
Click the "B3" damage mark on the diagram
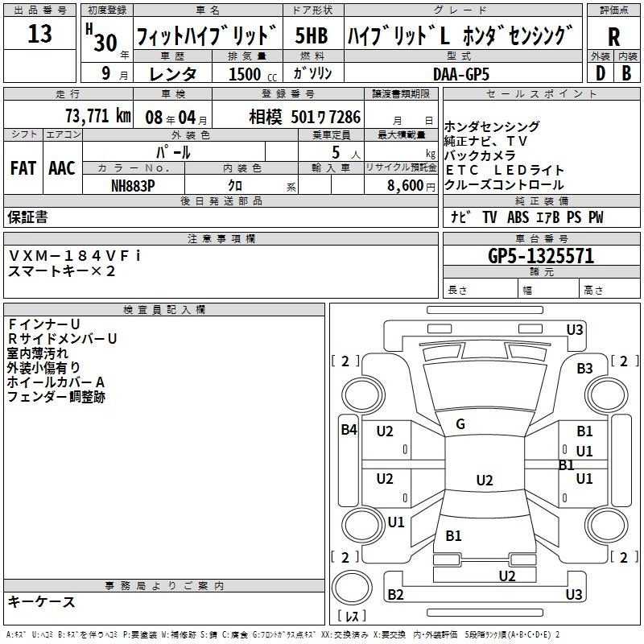click(584, 369)
